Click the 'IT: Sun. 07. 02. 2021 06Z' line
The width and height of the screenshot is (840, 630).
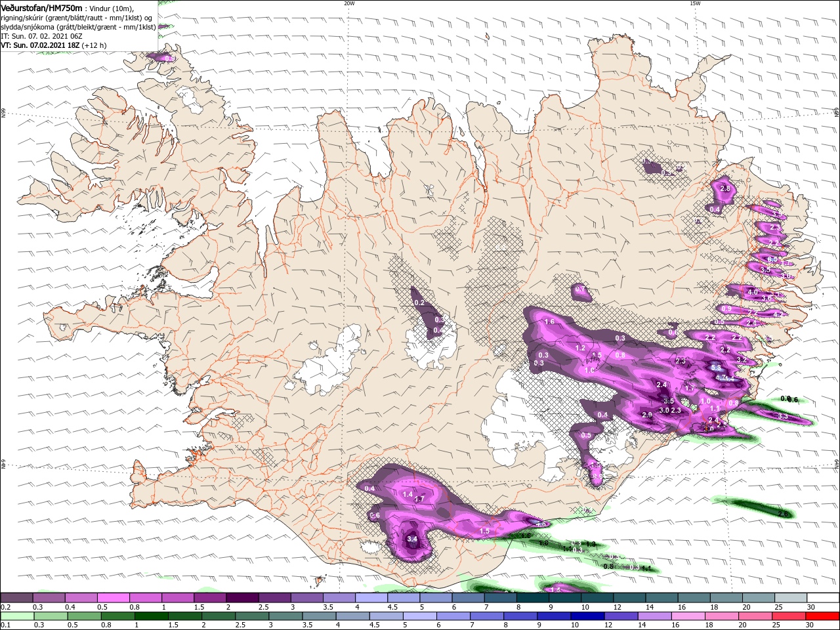coord(41,37)
